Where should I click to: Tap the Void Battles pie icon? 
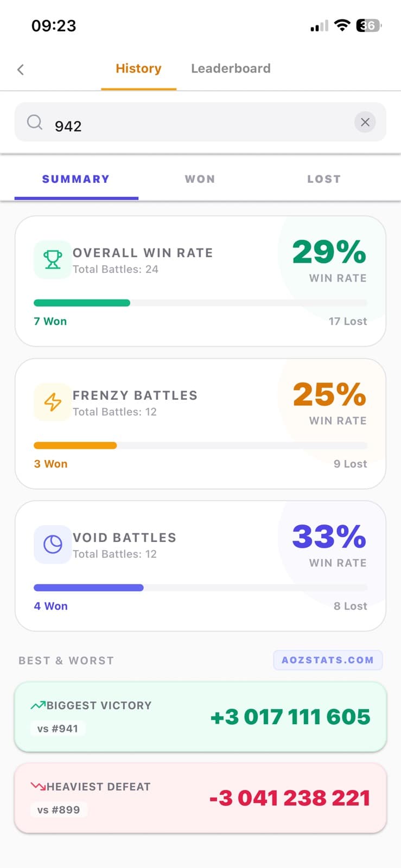coord(53,544)
